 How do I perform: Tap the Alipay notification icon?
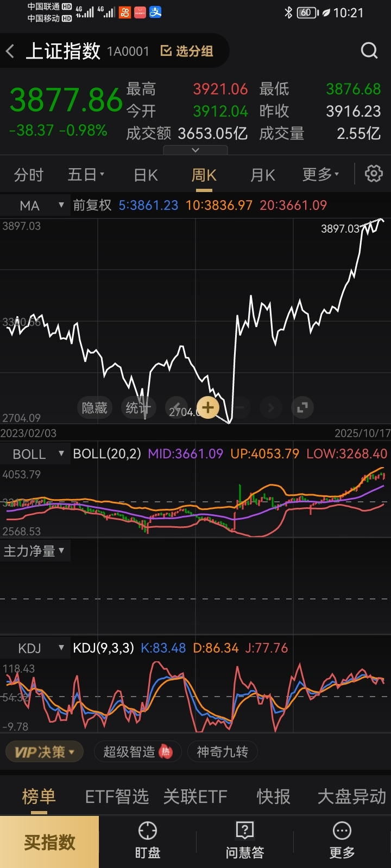[x=155, y=12]
